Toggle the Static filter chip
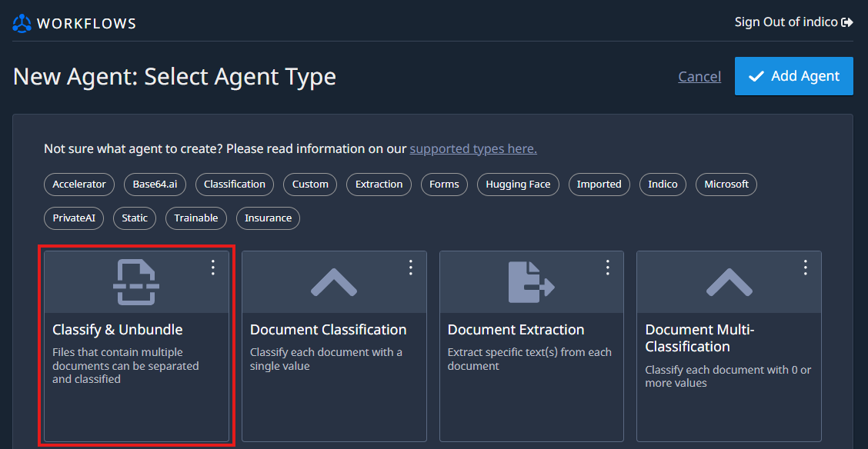868x449 pixels. click(x=135, y=218)
